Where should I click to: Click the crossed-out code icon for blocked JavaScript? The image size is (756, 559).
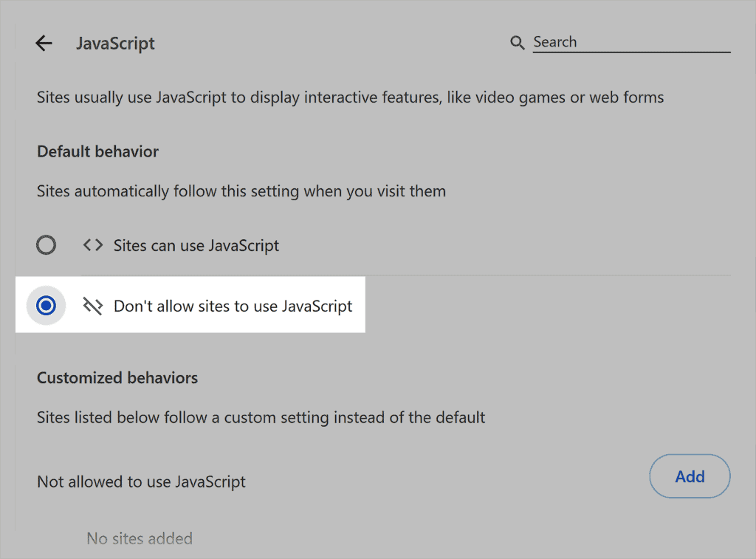[92, 306]
